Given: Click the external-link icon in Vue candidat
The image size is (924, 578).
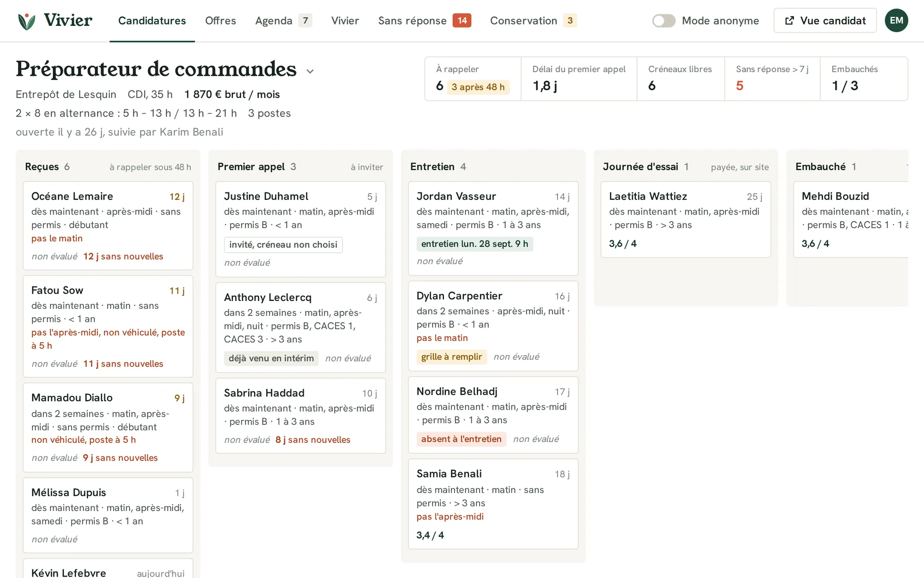Looking at the screenshot, I should (x=790, y=20).
